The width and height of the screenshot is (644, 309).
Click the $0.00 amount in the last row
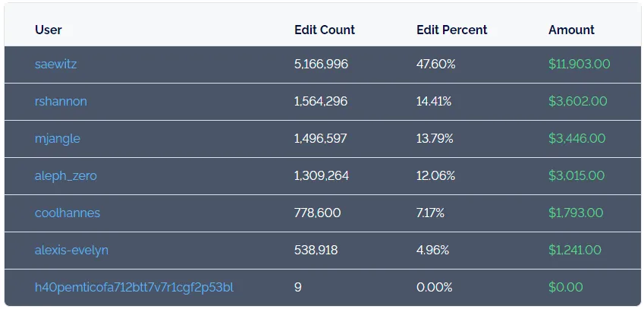(565, 288)
